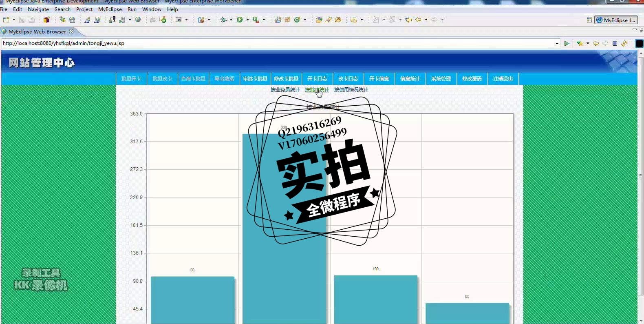The width and height of the screenshot is (644, 324).
Task: Open the Run menu
Action: tap(132, 9)
